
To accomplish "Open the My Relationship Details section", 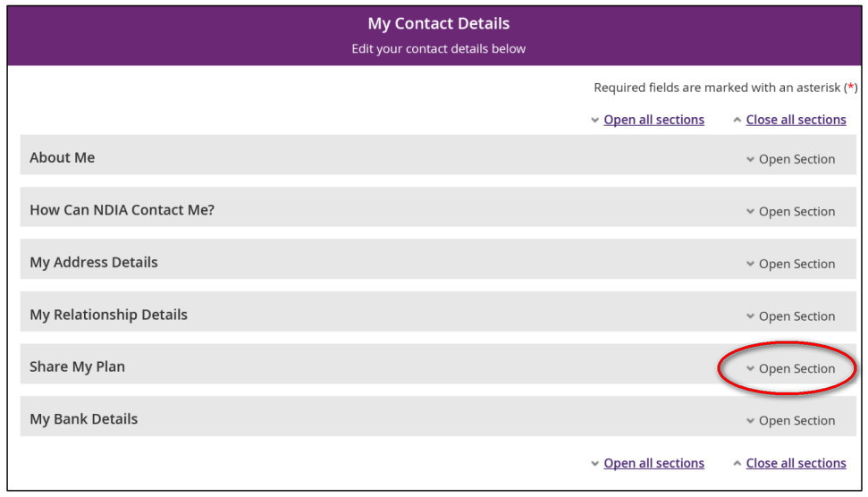I will pos(796,316).
